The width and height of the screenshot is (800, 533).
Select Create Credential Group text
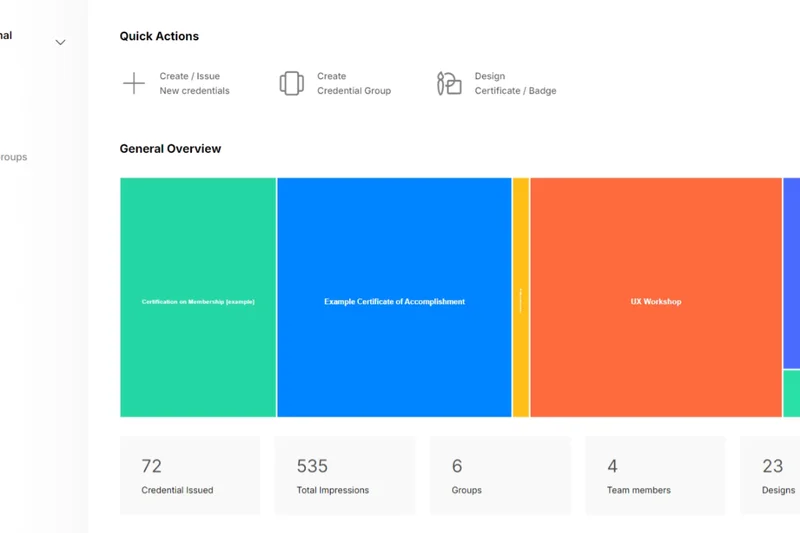point(353,83)
